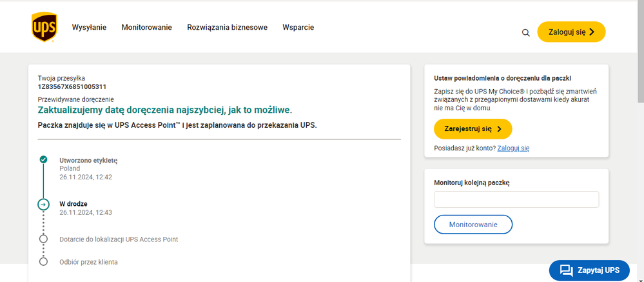Open the Wysyłanie menu

click(89, 28)
